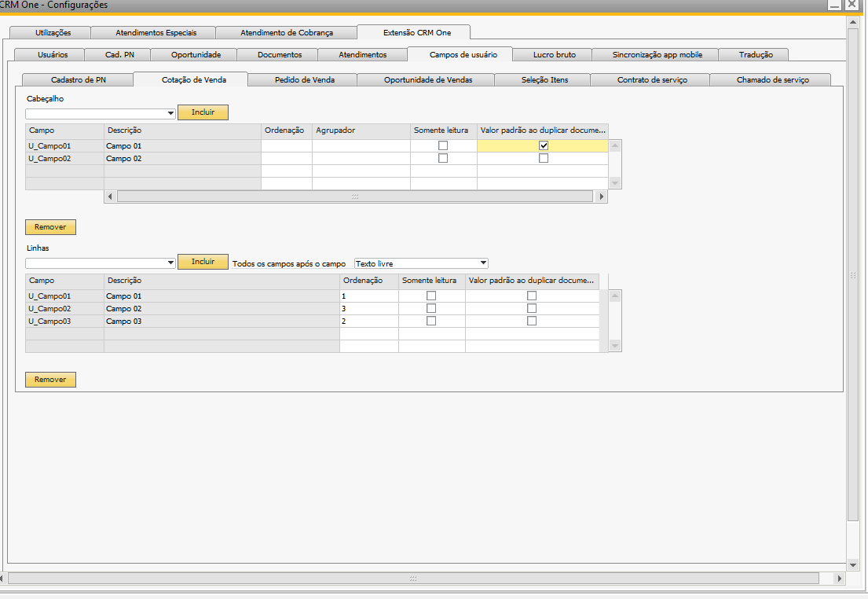
Task: Check Valor padrão for Linhas U_Campo02
Action: [532, 309]
